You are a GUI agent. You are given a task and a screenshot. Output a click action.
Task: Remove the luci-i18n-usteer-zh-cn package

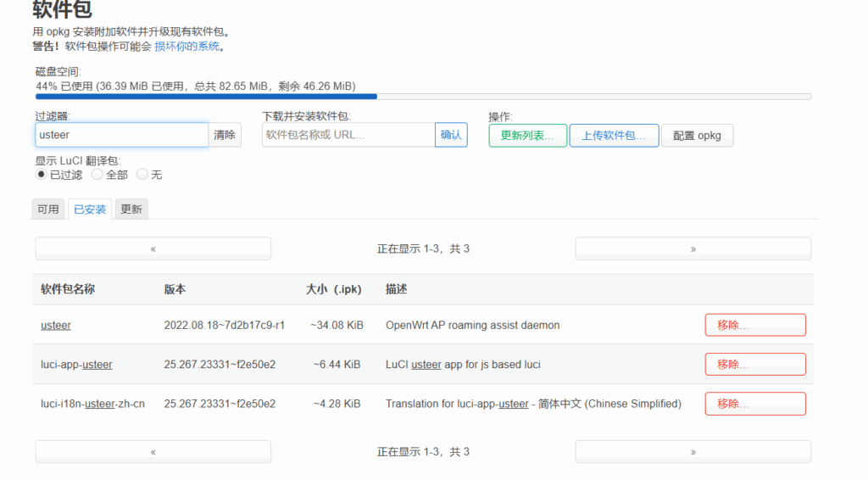[x=754, y=404]
